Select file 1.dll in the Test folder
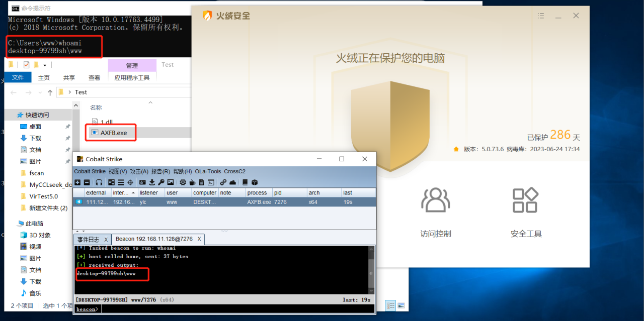The image size is (644, 321). click(102, 122)
